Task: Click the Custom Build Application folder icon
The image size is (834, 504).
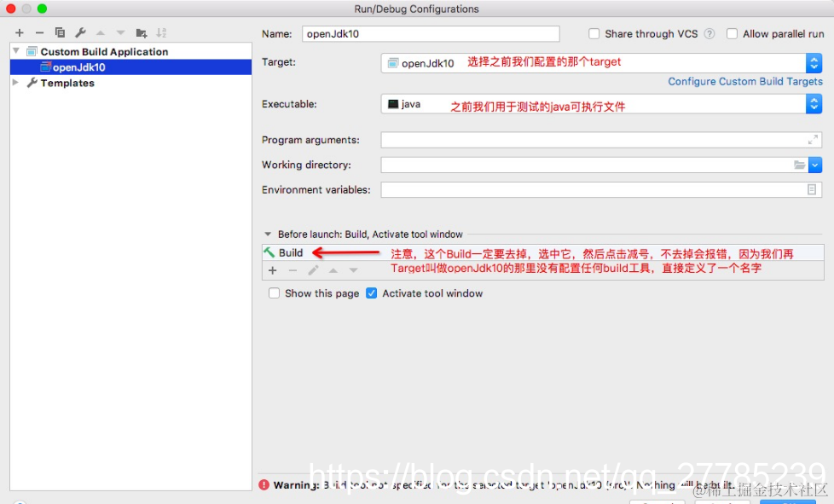Action: coord(32,51)
